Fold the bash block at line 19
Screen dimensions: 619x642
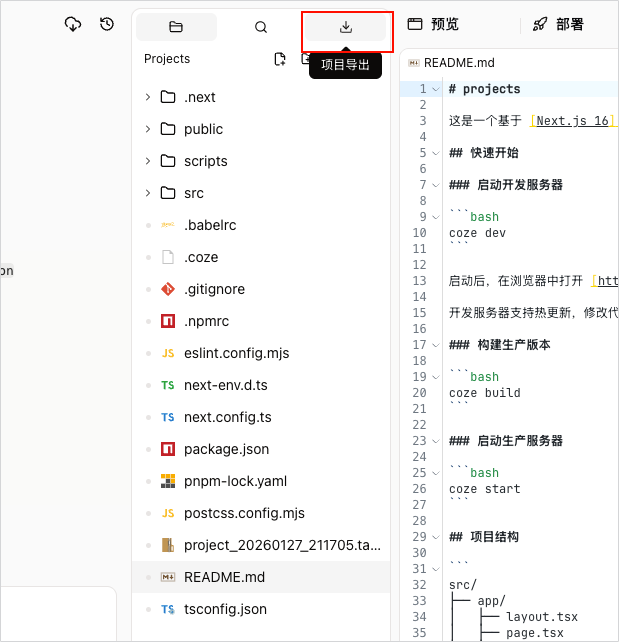coord(436,377)
